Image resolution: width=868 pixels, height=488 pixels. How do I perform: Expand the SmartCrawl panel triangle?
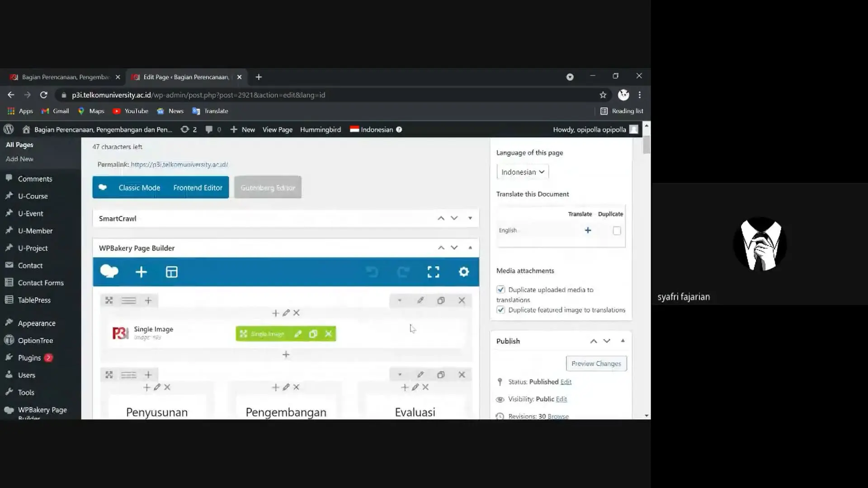(470, 218)
